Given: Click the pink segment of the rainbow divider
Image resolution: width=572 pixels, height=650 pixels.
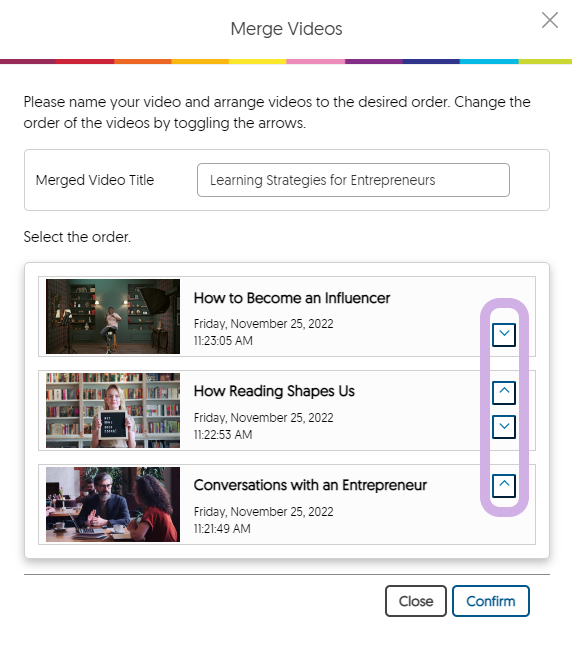Looking at the screenshot, I should coord(315,61).
